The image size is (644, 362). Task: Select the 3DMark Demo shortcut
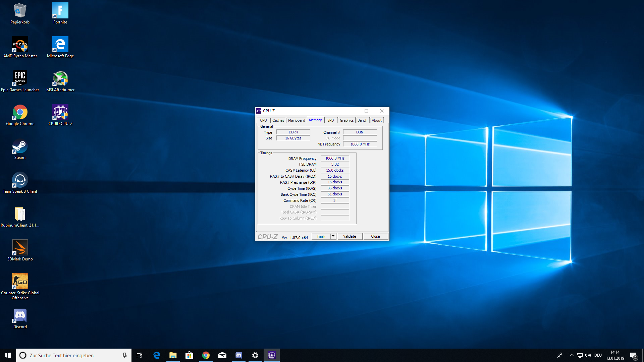(20, 248)
